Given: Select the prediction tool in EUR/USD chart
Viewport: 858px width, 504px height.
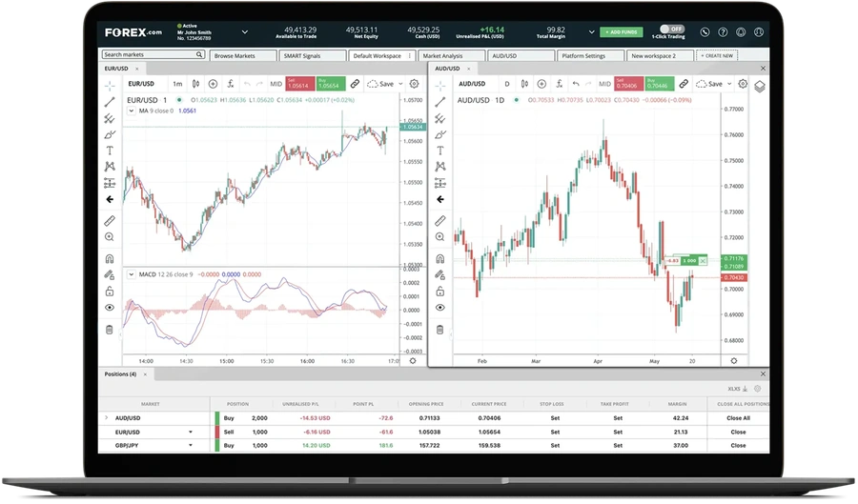Looking at the screenshot, I should coord(110,183).
